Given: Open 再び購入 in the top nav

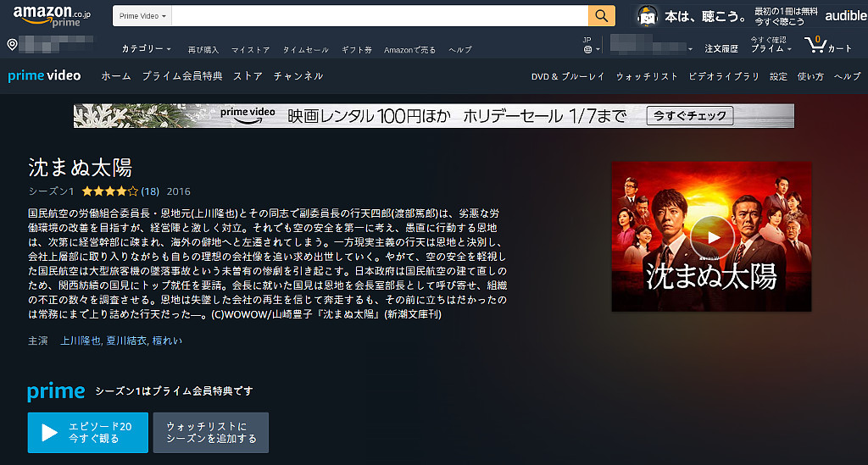Looking at the screenshot, I should 203,50.
